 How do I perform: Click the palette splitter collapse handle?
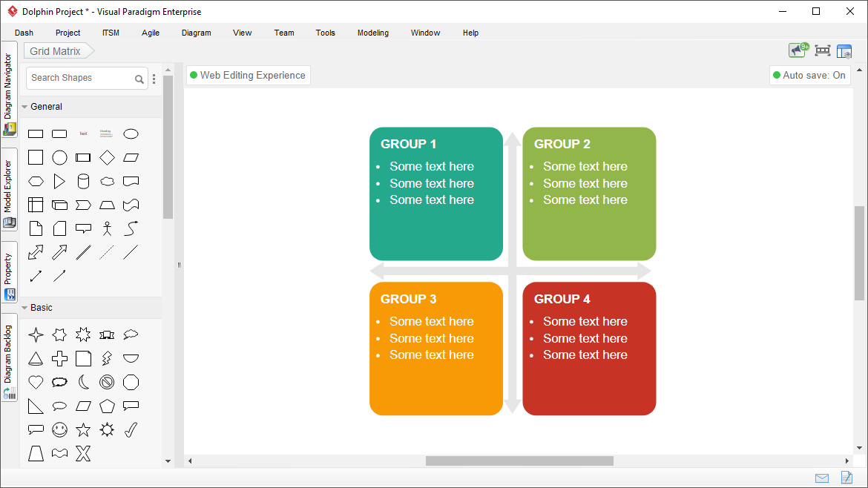point(179,265)
